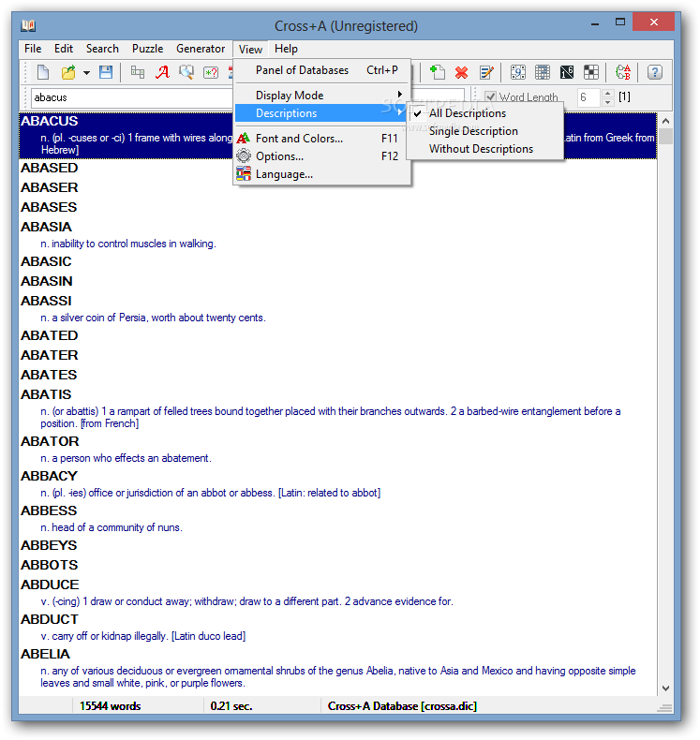Click the red X delete icon

(x=462, y=73)
